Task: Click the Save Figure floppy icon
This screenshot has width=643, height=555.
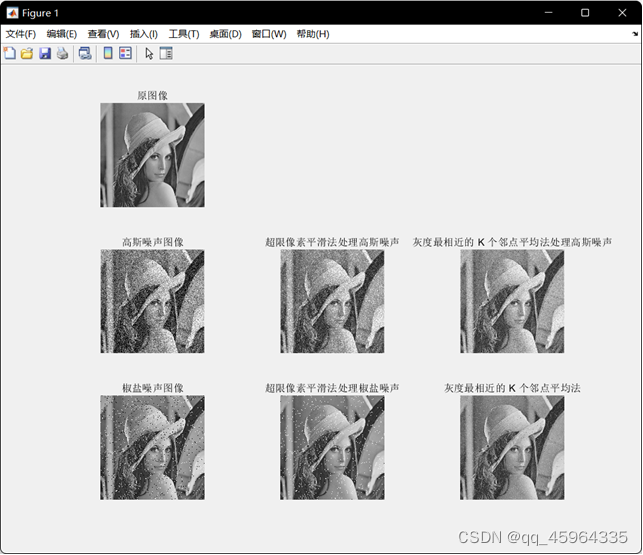Action: click(x=45, y=53)
